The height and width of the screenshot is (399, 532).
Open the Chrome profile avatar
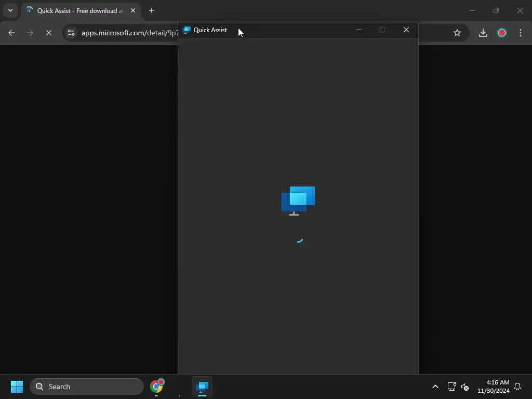(x=502, y=33)
